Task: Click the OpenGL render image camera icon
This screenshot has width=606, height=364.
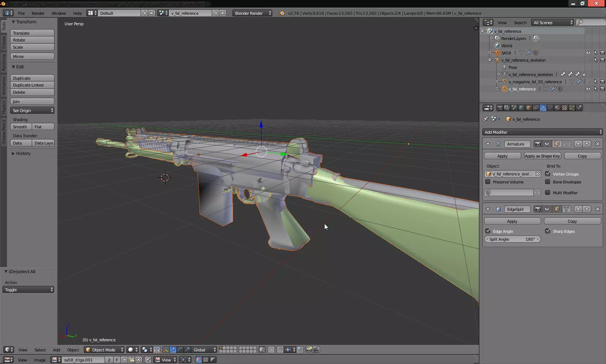Action: 309,350
